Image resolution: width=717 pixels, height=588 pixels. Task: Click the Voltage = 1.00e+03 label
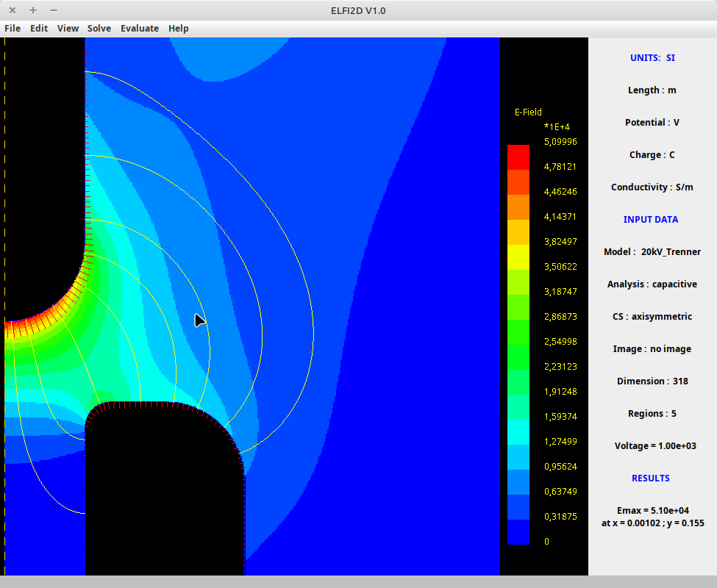click(x=652, y=446)
